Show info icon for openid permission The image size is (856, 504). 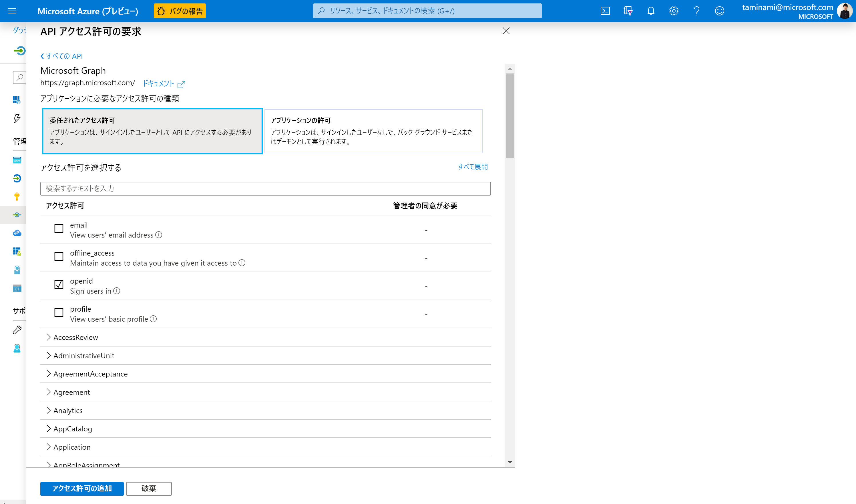tap(117, 291)
